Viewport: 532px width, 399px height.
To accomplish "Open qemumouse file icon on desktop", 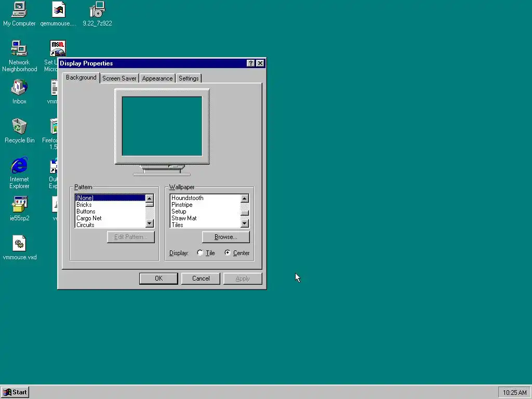I will click(58, 14).
